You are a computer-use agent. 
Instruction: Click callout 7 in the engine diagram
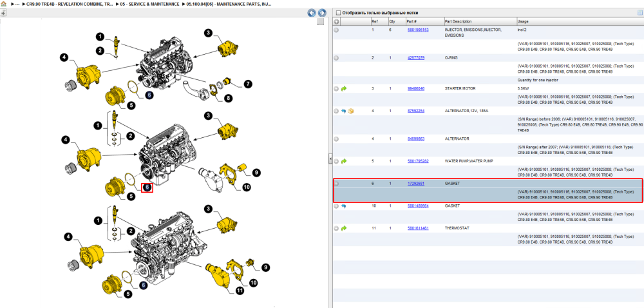point(247,84)
